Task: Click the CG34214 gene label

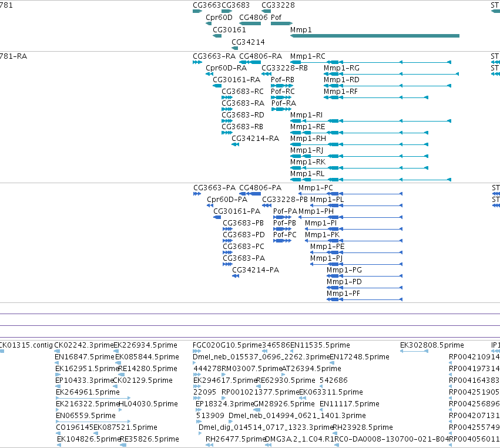Action: point(248,42)
